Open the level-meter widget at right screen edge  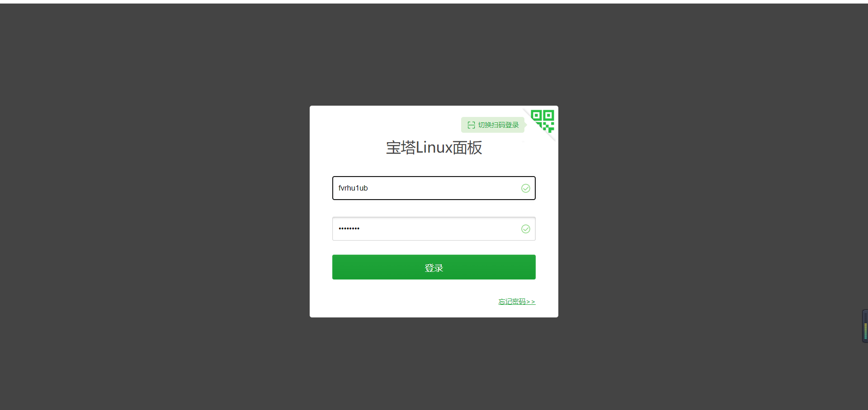865,326
